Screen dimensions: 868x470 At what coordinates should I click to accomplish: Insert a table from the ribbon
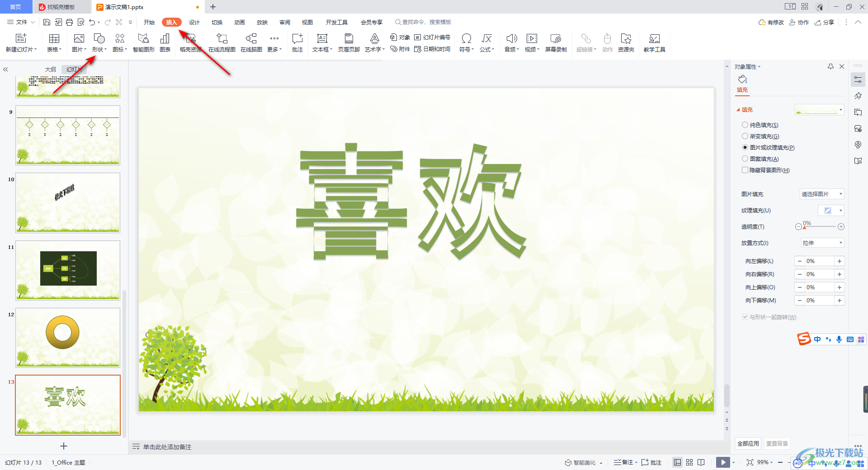coord(54,43)
